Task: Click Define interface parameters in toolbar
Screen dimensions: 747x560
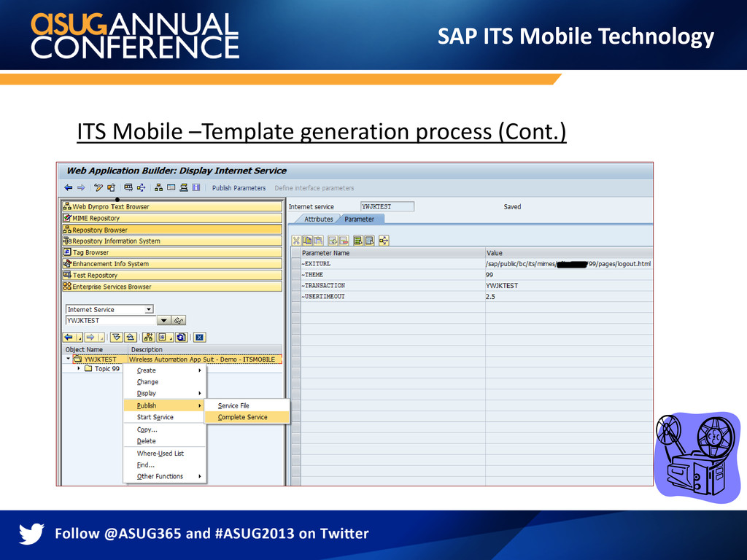Action: 314,188
